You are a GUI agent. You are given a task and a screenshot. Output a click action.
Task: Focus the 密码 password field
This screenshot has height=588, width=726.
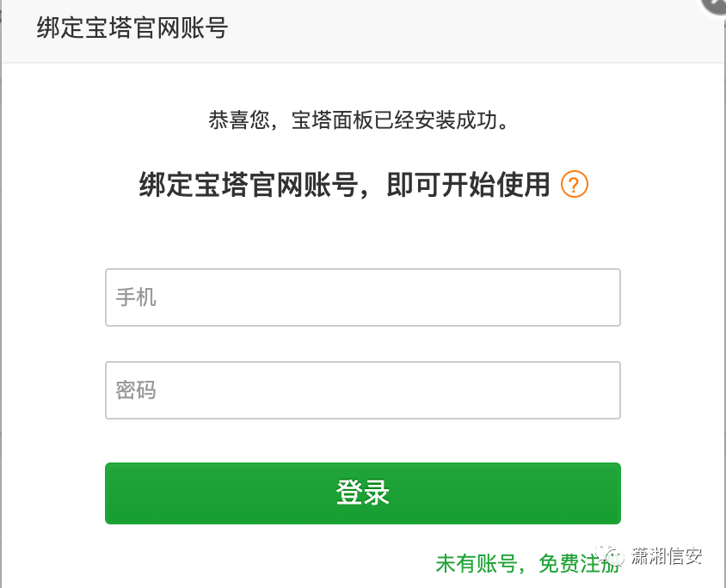362,390
